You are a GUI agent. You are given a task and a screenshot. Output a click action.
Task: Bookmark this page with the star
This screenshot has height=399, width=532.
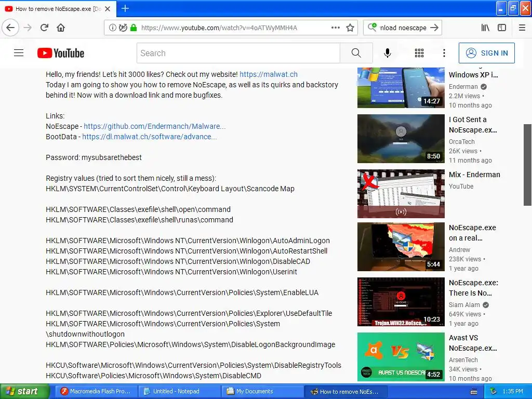(x=350, y=28)
